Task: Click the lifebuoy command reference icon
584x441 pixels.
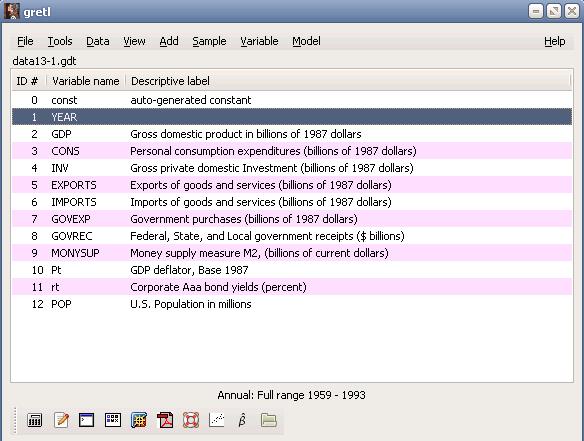Action: (x=191, y=420)
